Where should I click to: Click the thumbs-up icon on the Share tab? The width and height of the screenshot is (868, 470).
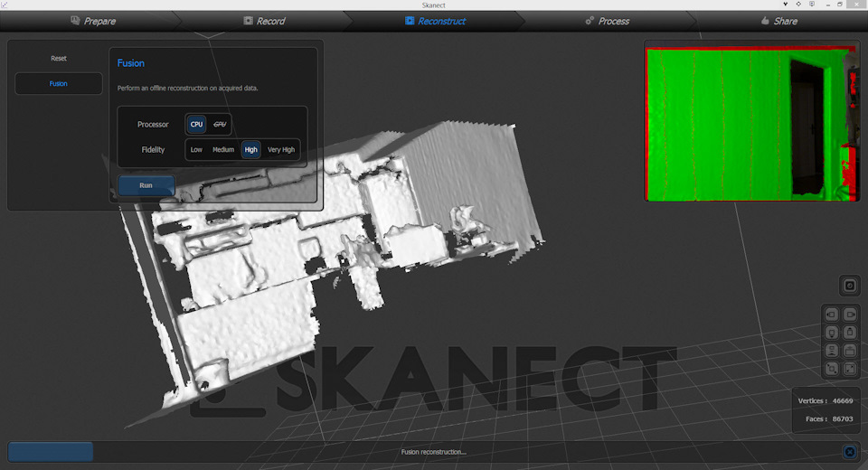(x=765, y=21)
